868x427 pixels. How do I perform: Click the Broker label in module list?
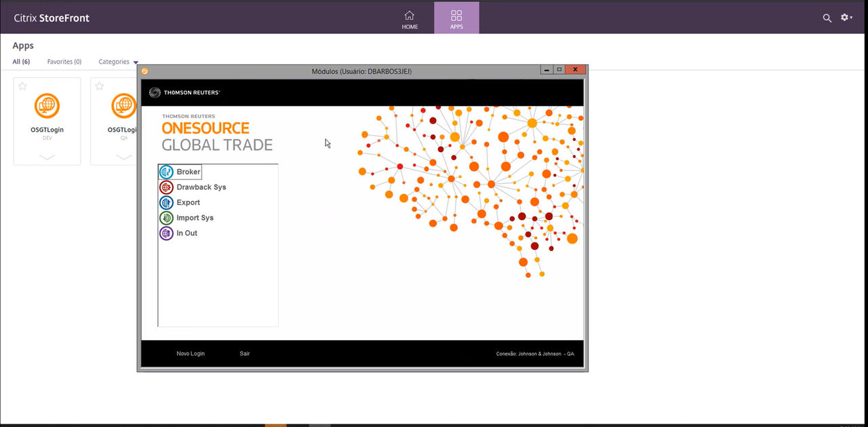click(189, 172)
